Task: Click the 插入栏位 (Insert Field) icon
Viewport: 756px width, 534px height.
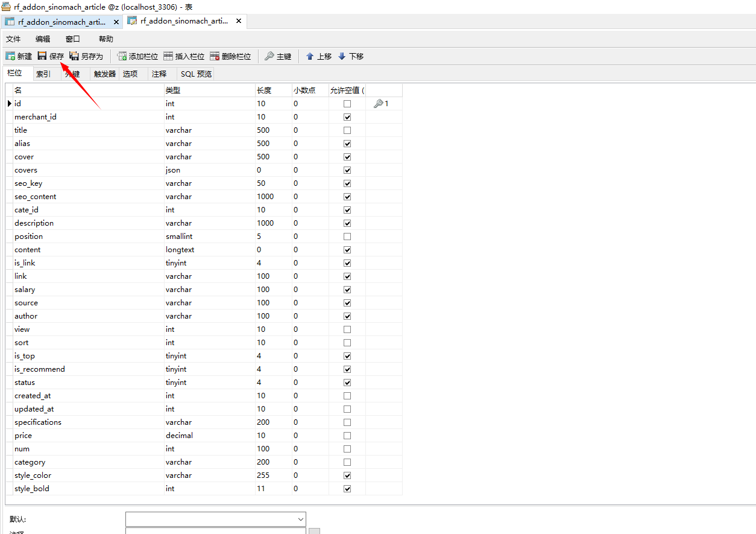Action: click(168, 56)
